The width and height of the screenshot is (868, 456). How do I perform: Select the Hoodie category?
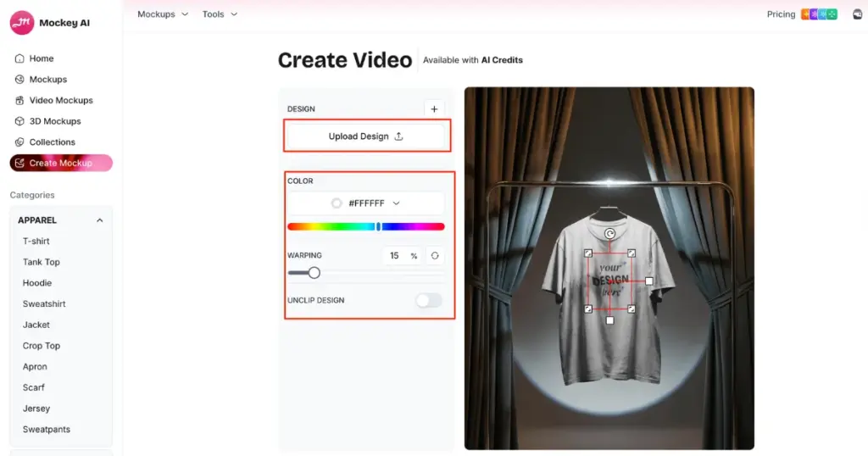click(37, 283)
